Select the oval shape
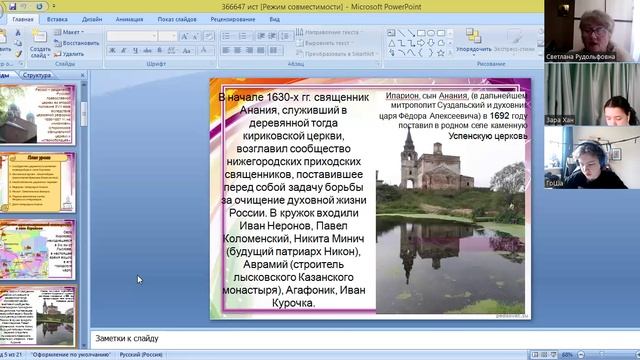 coord(431,33)
